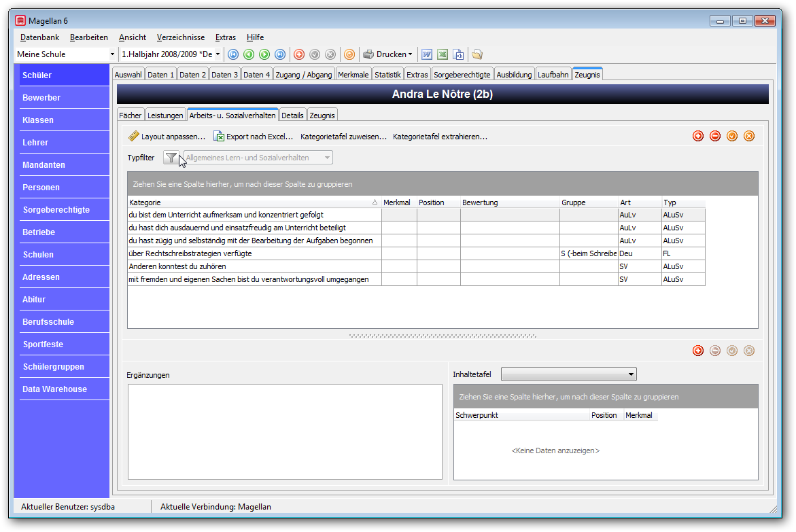
Task: Click the orange refresh icon in the toolbar
Action: click(349, 54)
